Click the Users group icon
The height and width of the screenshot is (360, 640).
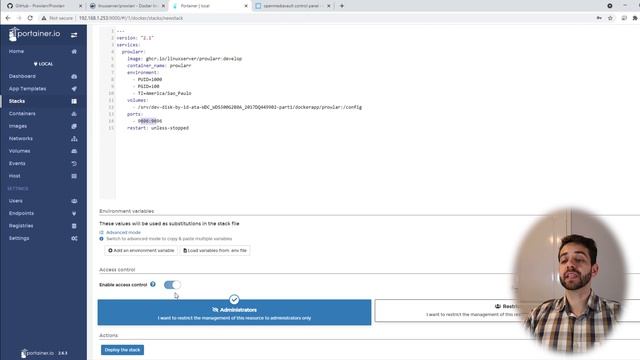coord(74,201)
